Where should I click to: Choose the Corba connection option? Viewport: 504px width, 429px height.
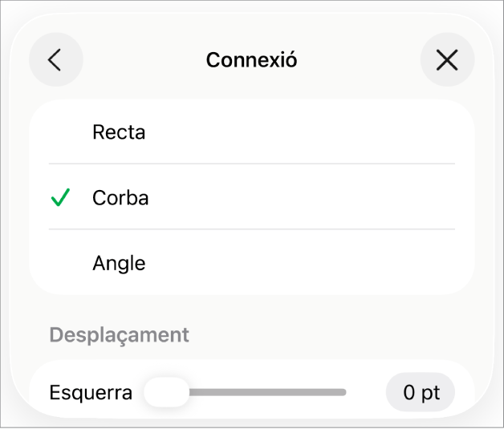pos(252,197)
